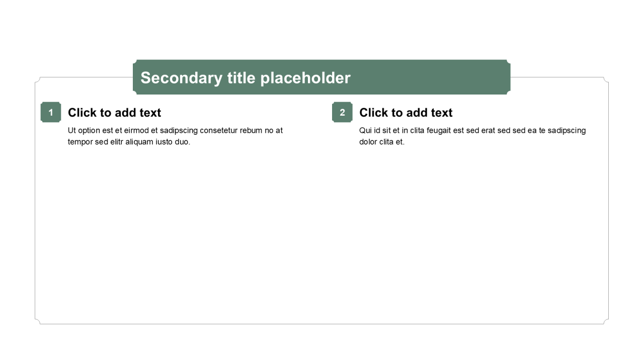Click the line "tempor sed elitr aliquam iusto duo."
The image size is (644, 362).
click(129, 142)
